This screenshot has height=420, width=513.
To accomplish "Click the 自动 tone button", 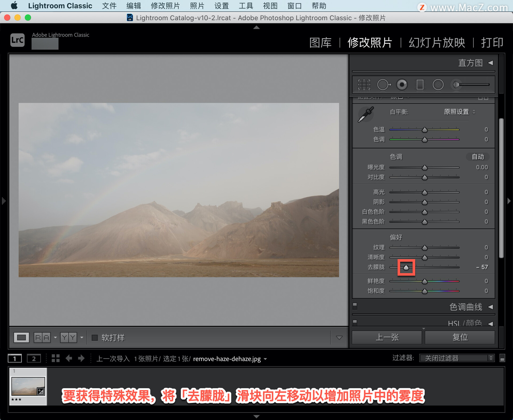I will click(x=478, y=157).
